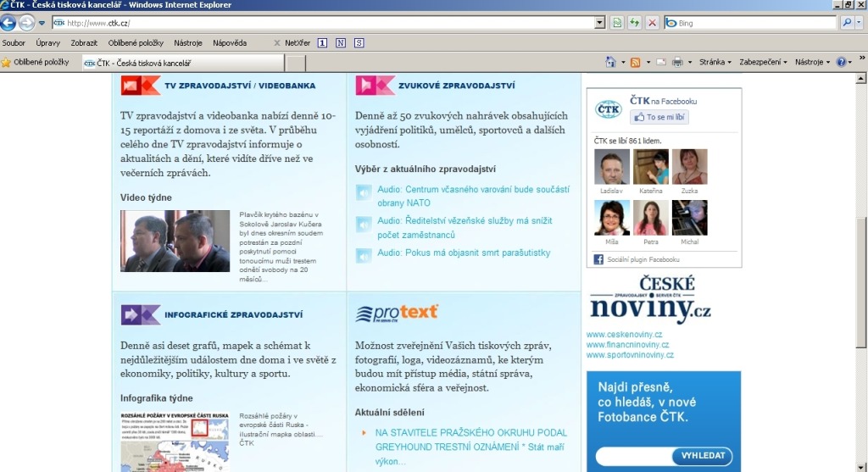The image size is (868, 472).
Task: Click the Fotobanka search input field
Action: (x=634, y=456)
